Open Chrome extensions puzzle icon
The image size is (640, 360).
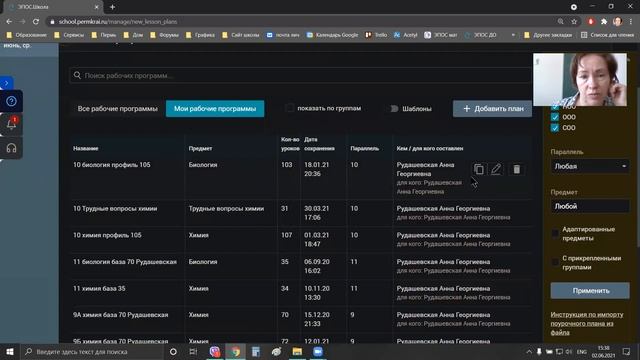604,22
